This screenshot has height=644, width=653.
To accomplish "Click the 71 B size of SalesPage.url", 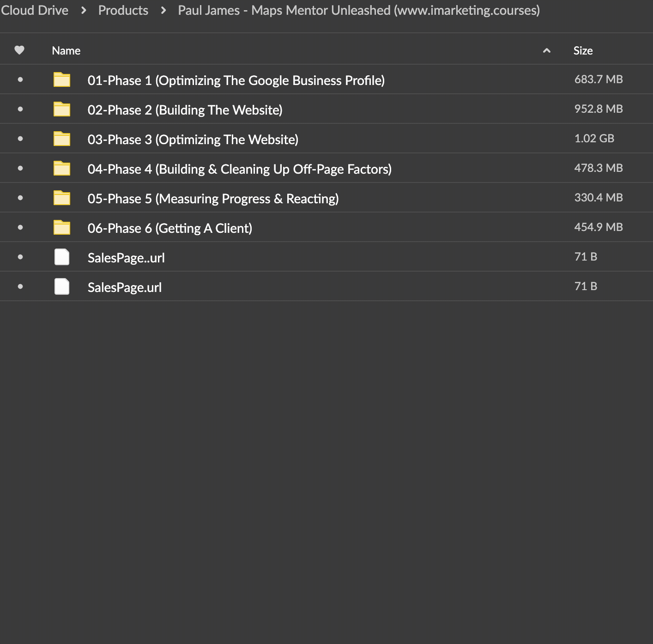I will click(586, 286).
